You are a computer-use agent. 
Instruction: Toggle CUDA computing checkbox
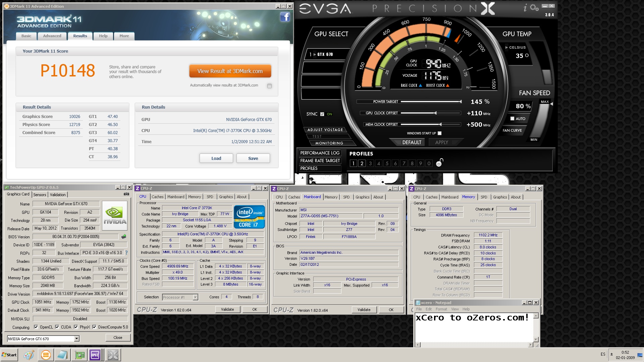pyautogui.click(x=57, y=327)
